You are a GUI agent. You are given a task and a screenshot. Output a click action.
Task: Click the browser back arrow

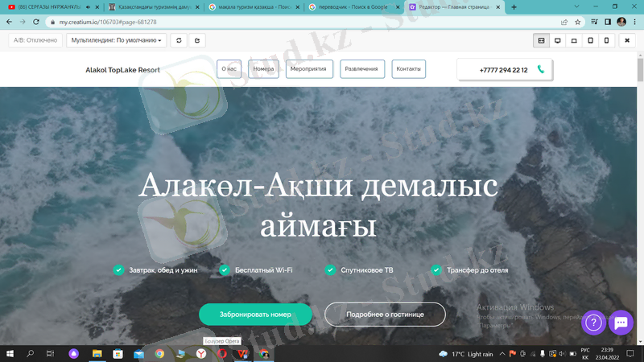coord(9,22)
